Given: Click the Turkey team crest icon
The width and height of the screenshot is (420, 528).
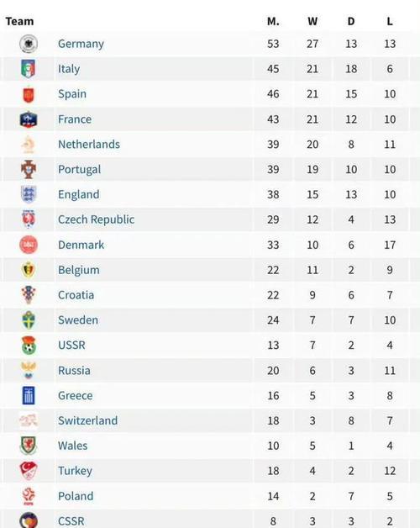Looking at the screenshot, I should click(29, 471).
